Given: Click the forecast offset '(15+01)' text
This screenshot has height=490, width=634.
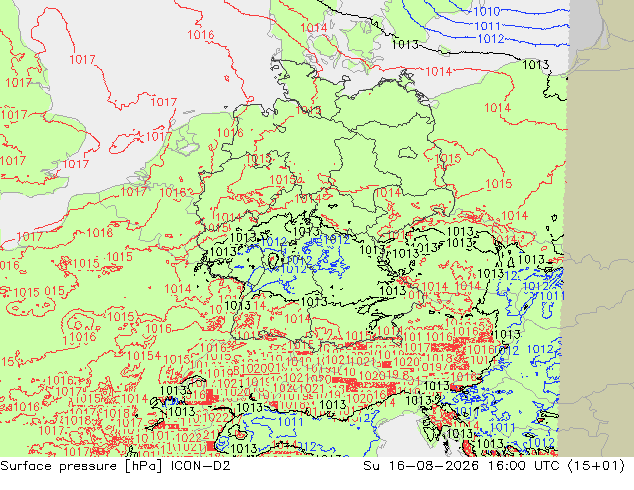Looking at the screenshot, I should (x=596, y=466).
